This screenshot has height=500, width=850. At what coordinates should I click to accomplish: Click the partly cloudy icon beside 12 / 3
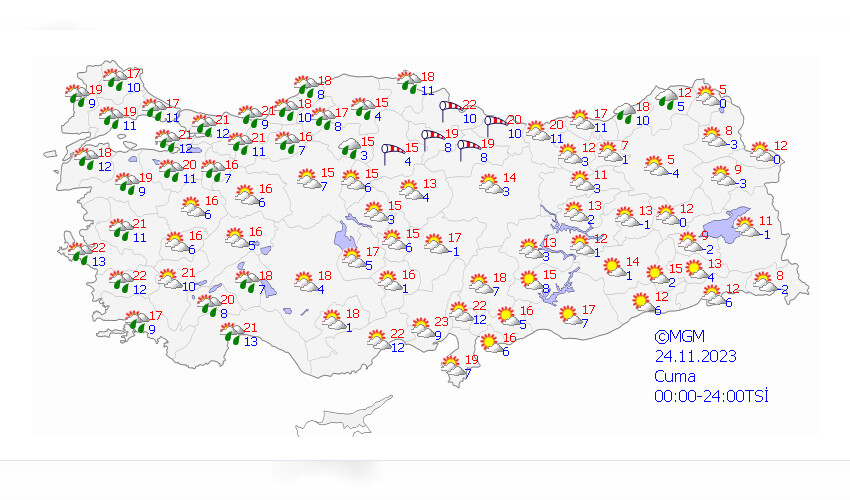(x=570, y=154)
